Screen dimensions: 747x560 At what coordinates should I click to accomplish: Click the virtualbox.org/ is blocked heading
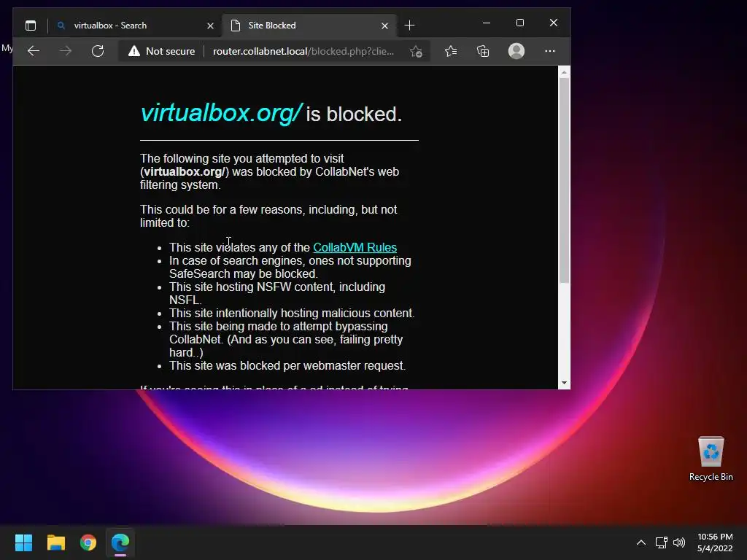271,113
